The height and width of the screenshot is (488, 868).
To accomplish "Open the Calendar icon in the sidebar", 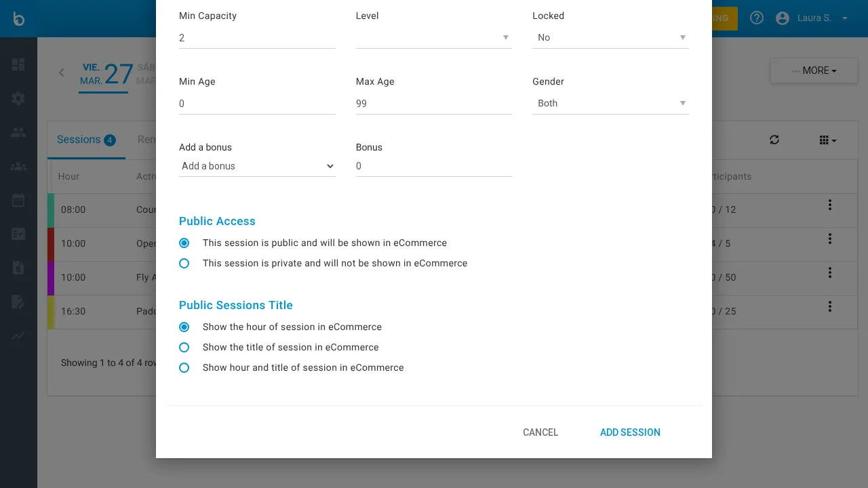I will pos(18,200).
